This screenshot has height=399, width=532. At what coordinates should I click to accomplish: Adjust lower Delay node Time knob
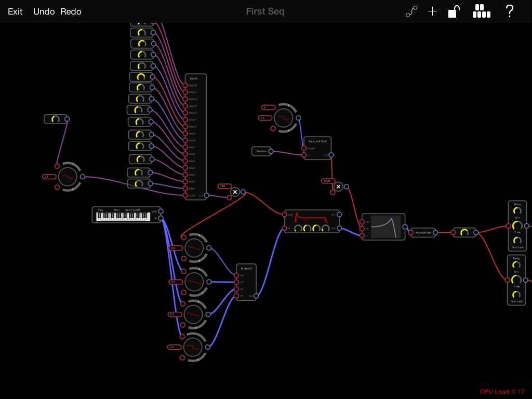[x=516, y=280]
